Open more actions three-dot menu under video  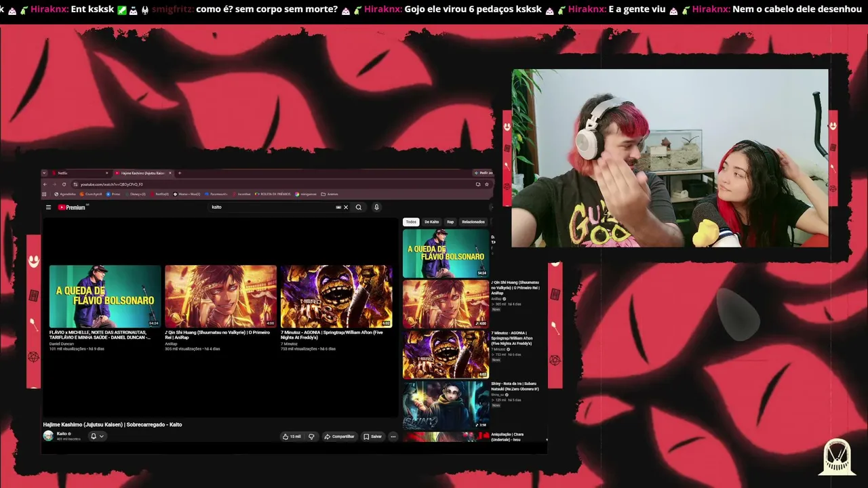393,436
